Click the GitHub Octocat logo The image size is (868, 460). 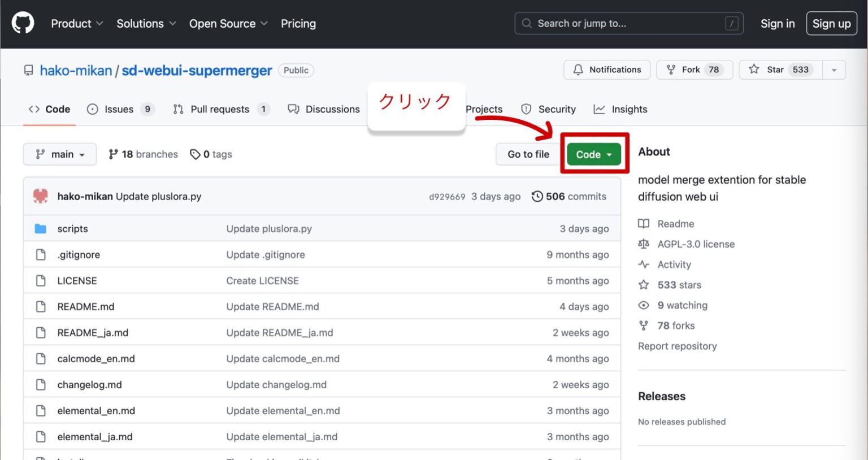pos(23,23)
